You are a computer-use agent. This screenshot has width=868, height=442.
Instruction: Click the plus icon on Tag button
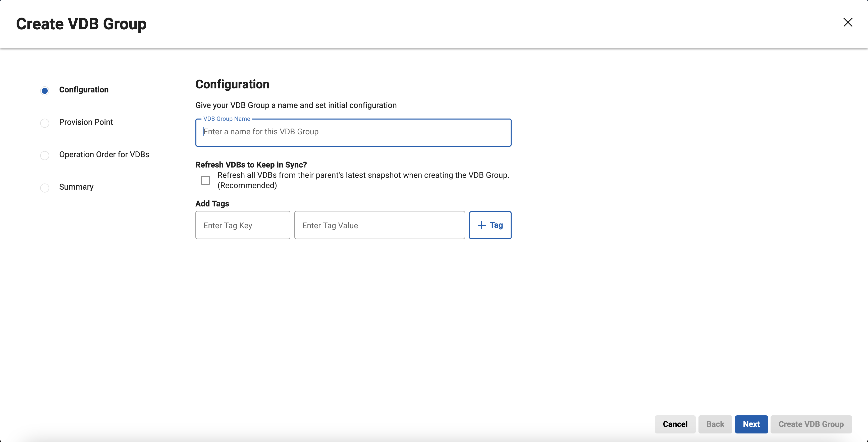(481, 225)
